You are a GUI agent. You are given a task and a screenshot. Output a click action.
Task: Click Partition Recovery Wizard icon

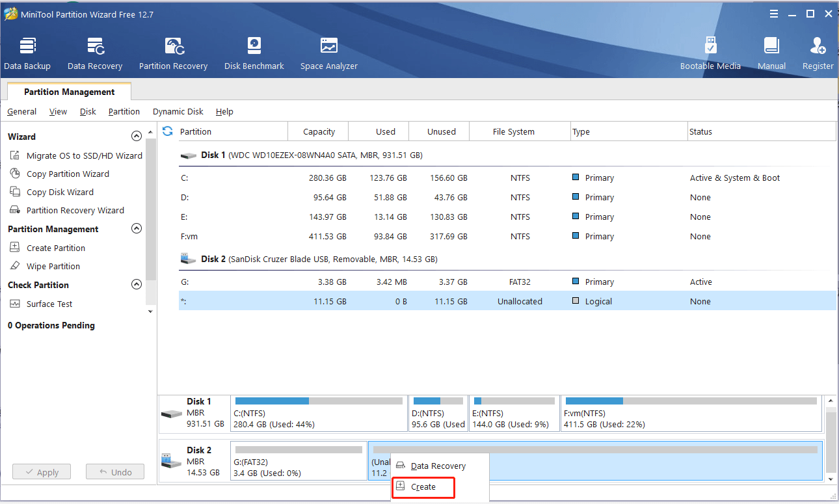point(15,210)
